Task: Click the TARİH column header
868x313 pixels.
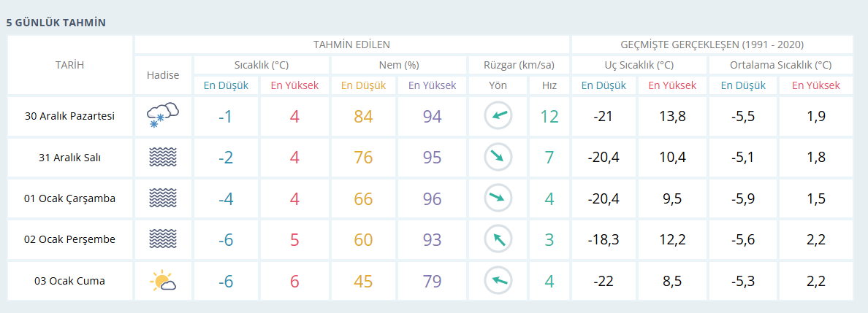Action: tap(70, 65)
